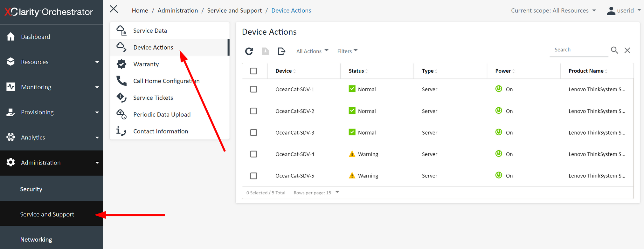The height and width of the screenshot is (249, 644).
Task: Click the Monitoring pulse icon
Action: [x=10, y=87]
